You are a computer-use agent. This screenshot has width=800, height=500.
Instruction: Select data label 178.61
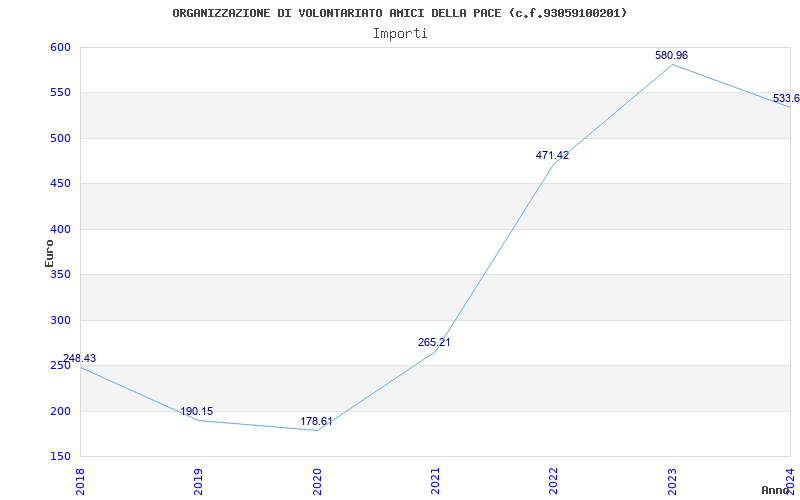pos(316,421)
